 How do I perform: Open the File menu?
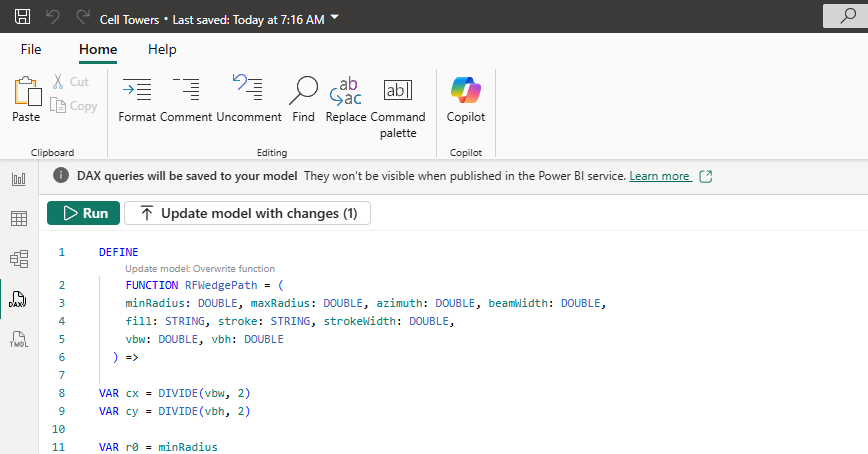pyautogui.click(x=31, y=49)
